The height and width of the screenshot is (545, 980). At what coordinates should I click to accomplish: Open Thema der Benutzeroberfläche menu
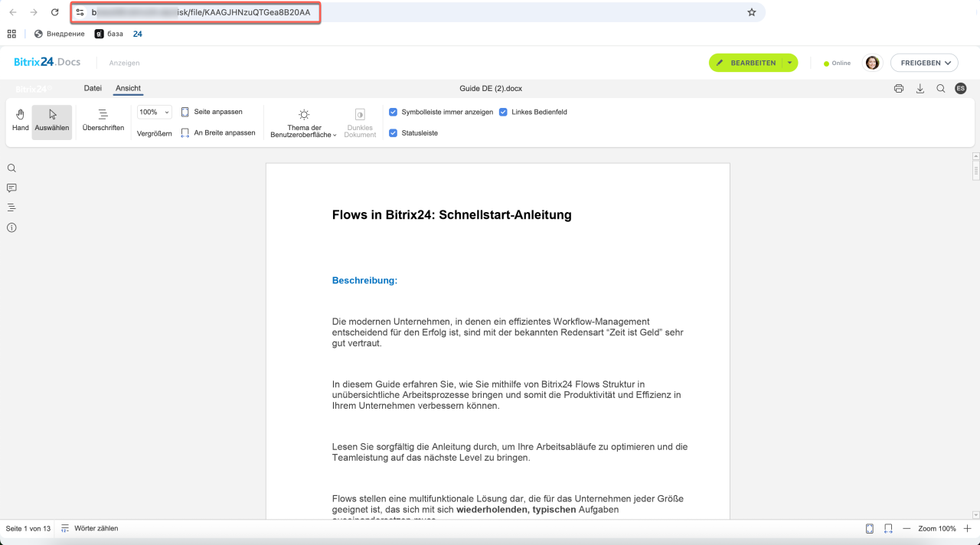click(x=304, y=122)
